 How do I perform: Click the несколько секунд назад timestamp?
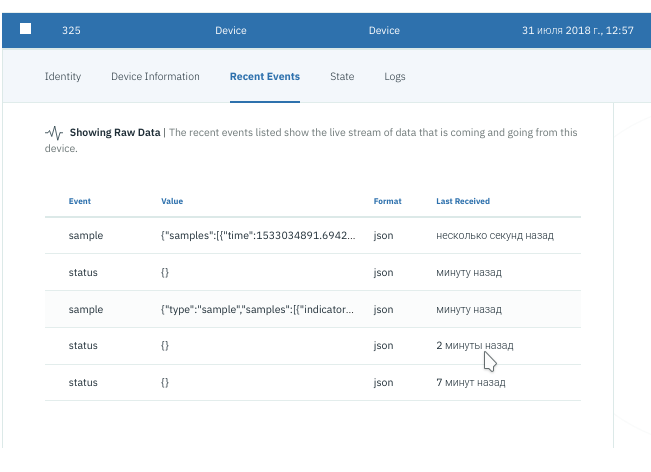495,235
